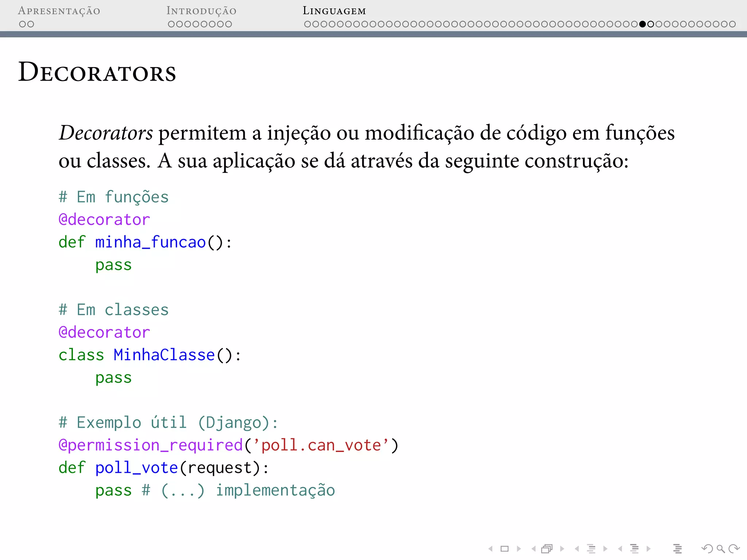Click the go-forward curved arrow icon
The height and width of the screenshot is (560, 747).
click(734, 548)
